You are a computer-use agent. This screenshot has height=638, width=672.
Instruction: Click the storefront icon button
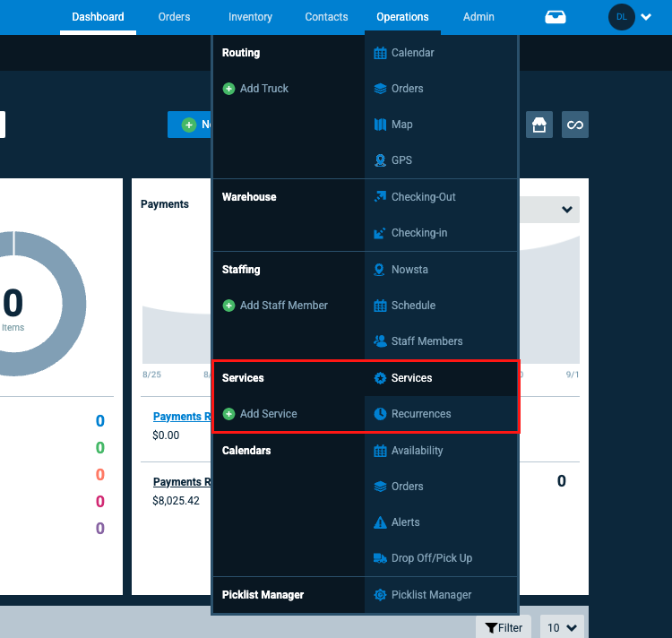tap(539, 125)
